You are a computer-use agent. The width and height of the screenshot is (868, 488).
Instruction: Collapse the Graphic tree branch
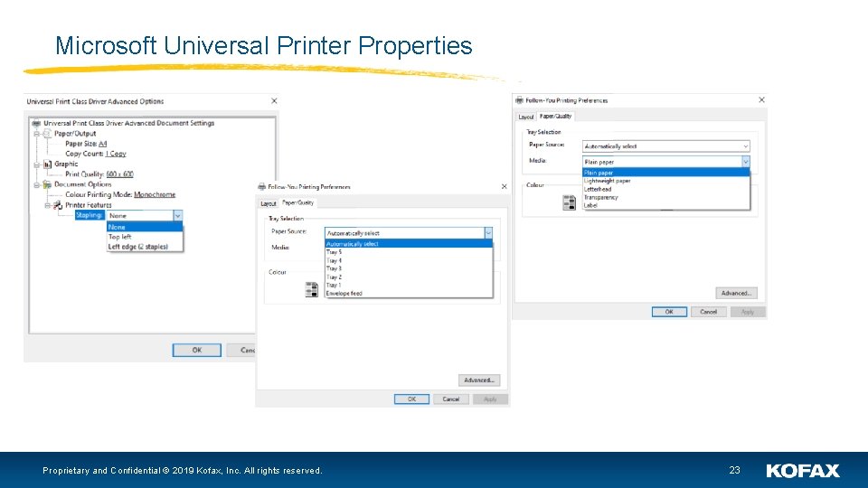pyautogui.click(x=36, y=164)
